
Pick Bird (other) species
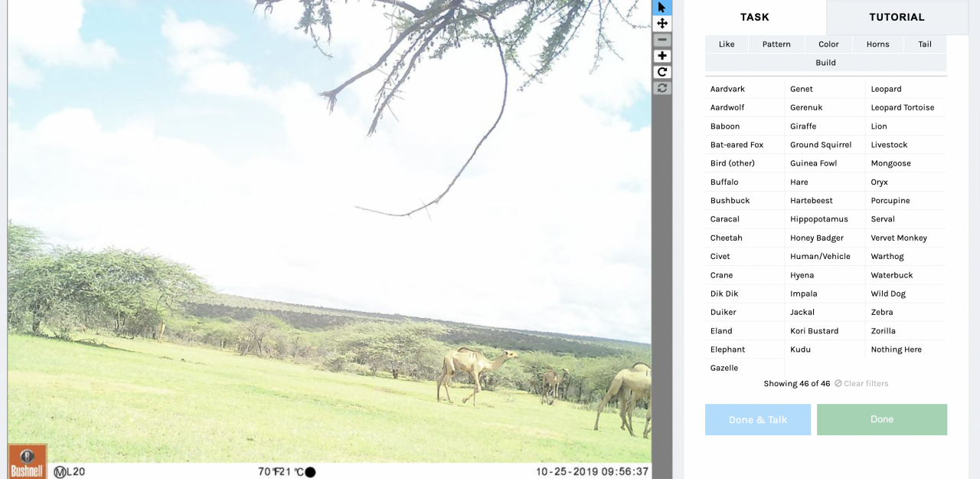[x=745, y=163]
